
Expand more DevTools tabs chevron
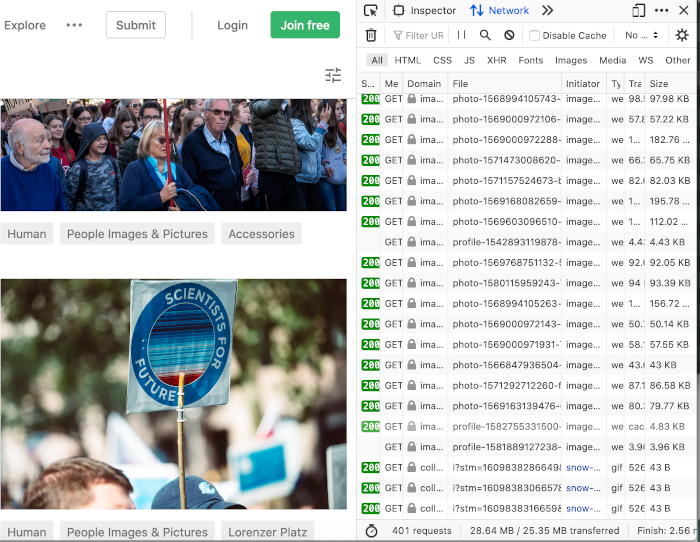pyautogui.click(x=547, y=11)
